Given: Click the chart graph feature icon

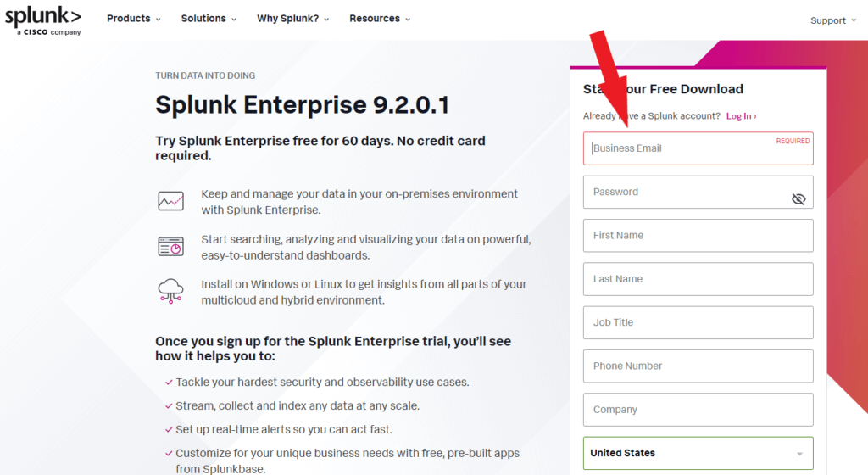Looking at the screenshot, I should pyautogui.click(x=170, y=201).
